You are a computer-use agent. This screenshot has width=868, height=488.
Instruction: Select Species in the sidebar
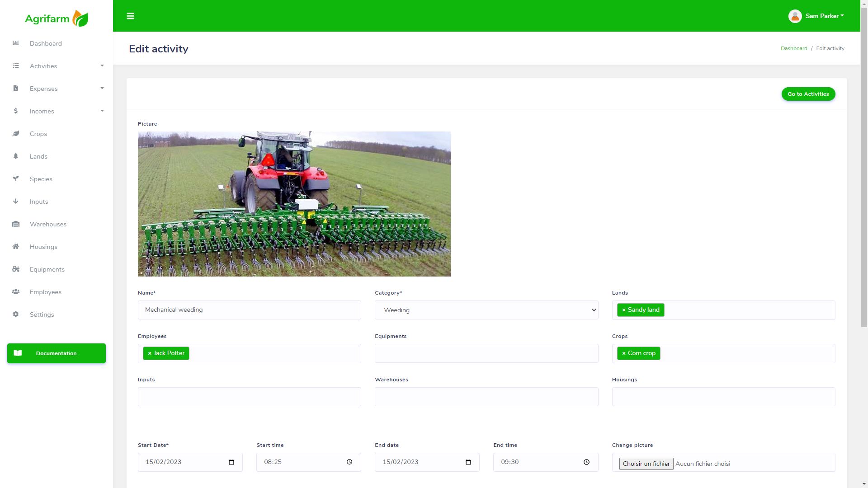coord(41,179)
